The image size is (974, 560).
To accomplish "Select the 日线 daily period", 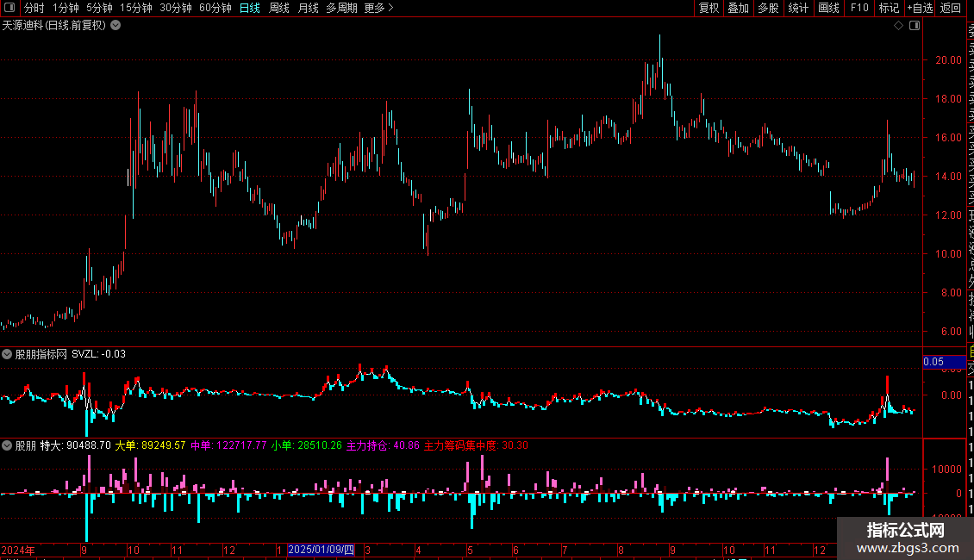I will coord(250,8).
